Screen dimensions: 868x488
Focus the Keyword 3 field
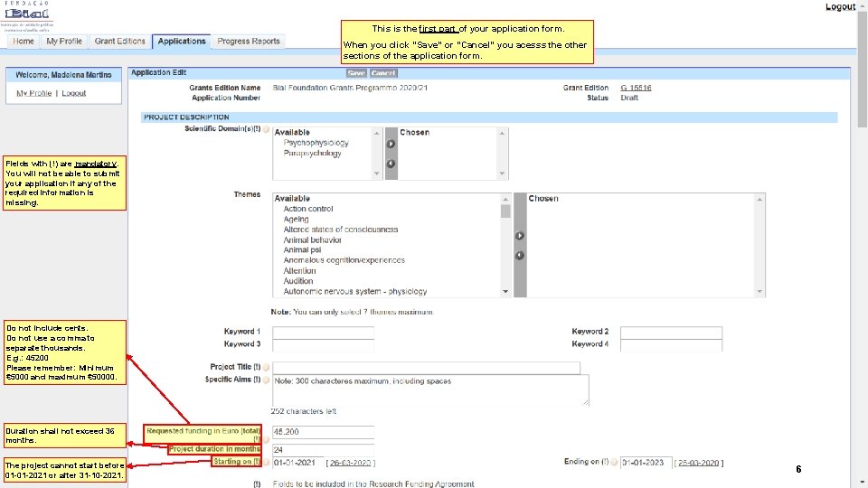point(324,344)
